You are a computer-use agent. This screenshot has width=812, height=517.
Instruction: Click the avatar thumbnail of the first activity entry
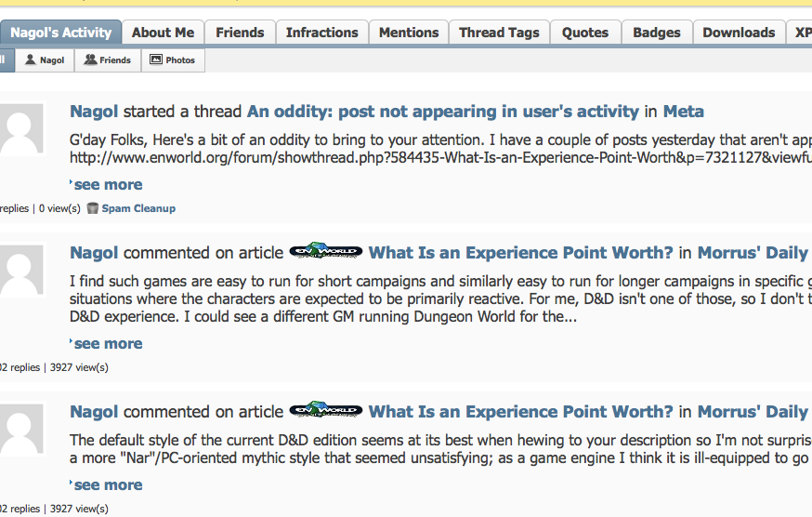click(20, 129)
